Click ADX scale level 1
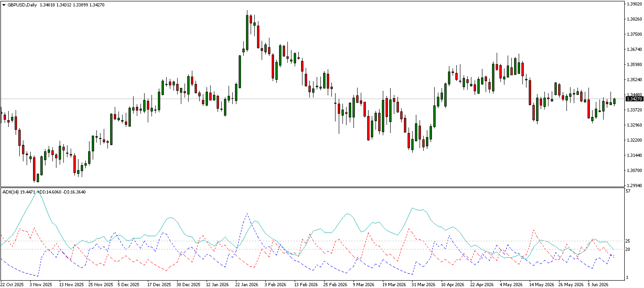Image resolution: width=644 pixels, height=288 pixels. click(627, 277)
